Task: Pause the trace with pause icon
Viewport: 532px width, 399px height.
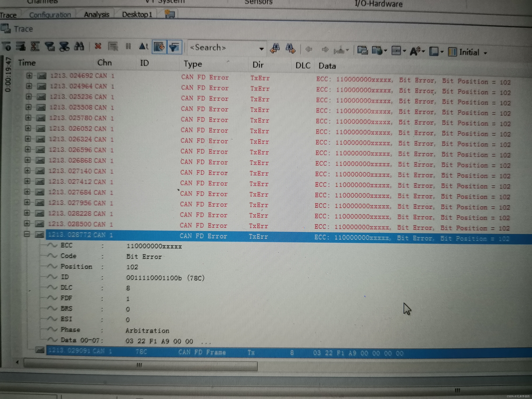Action: 128,46
